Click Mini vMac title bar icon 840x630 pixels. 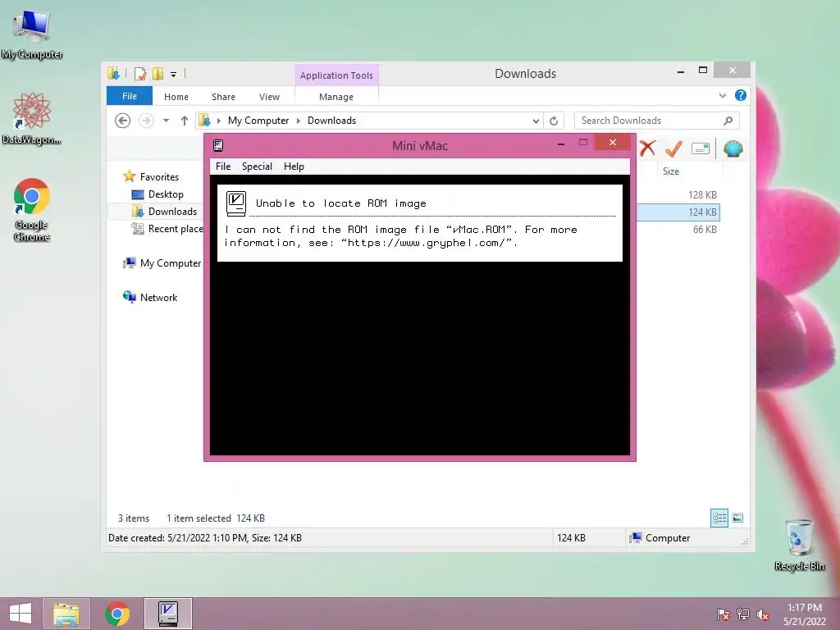218,145
